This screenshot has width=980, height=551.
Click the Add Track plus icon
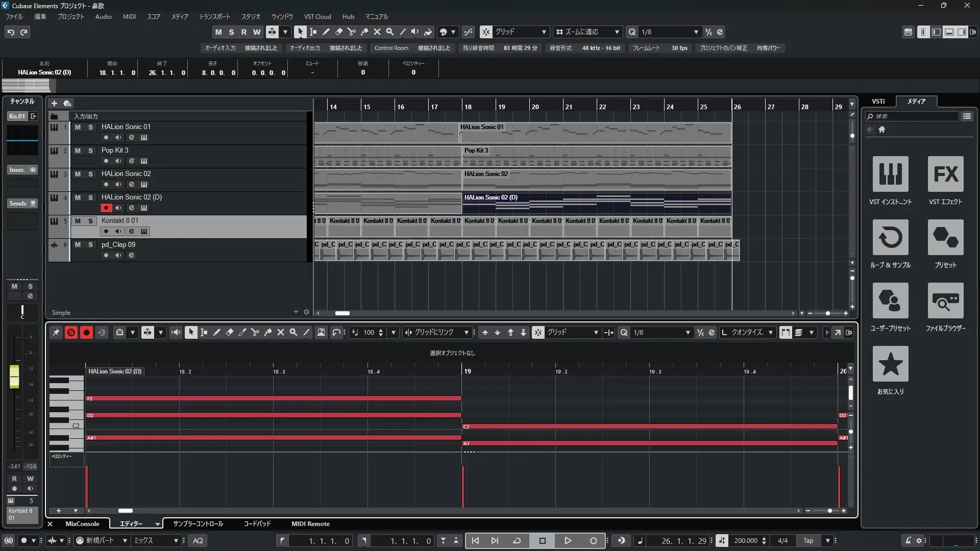54,104
